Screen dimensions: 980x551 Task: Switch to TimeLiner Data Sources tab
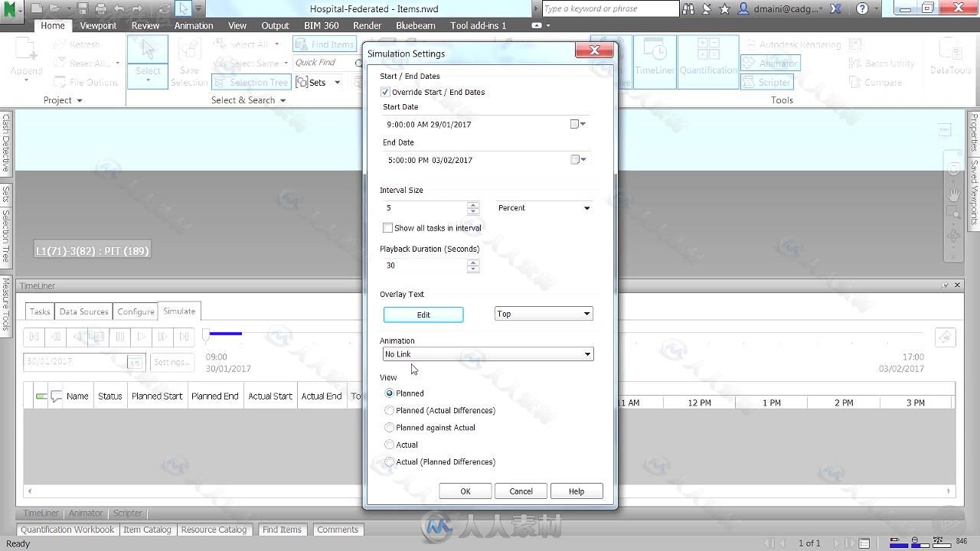tap(83, 311)
